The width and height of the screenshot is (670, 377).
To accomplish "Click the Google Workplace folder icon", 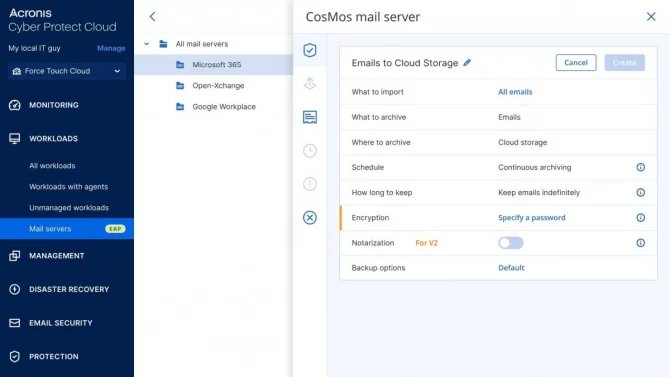I will pos(180,106).
